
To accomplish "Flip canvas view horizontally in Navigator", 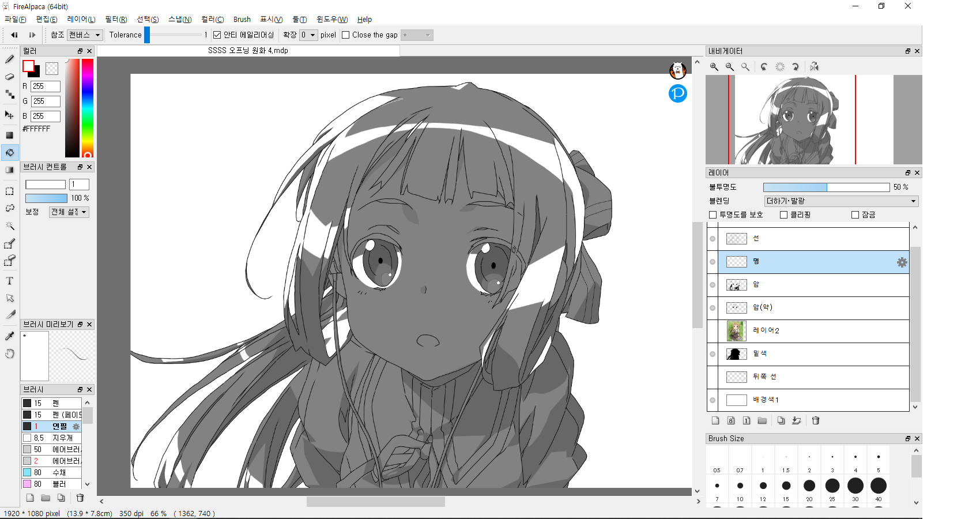I will coord(814,67).
